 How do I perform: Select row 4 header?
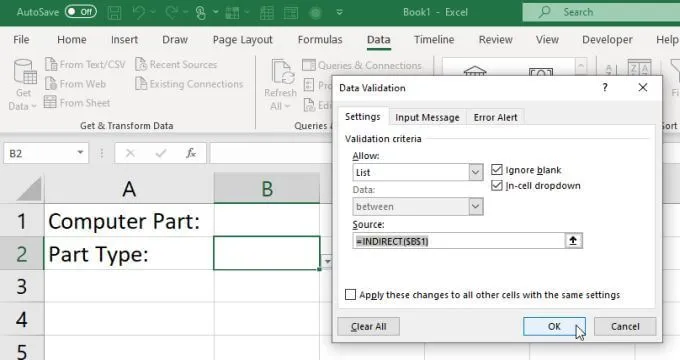click(x=22, y=319)
